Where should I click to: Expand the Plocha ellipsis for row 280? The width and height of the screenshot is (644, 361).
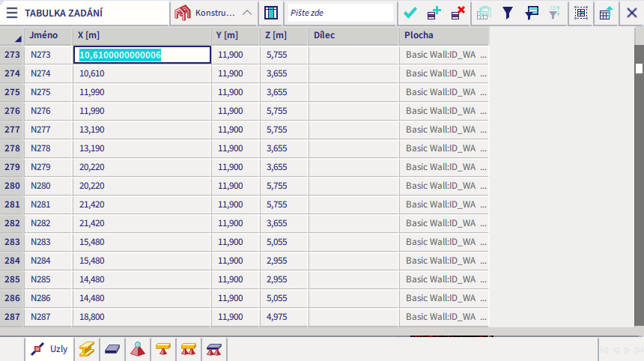click(483, 186)
